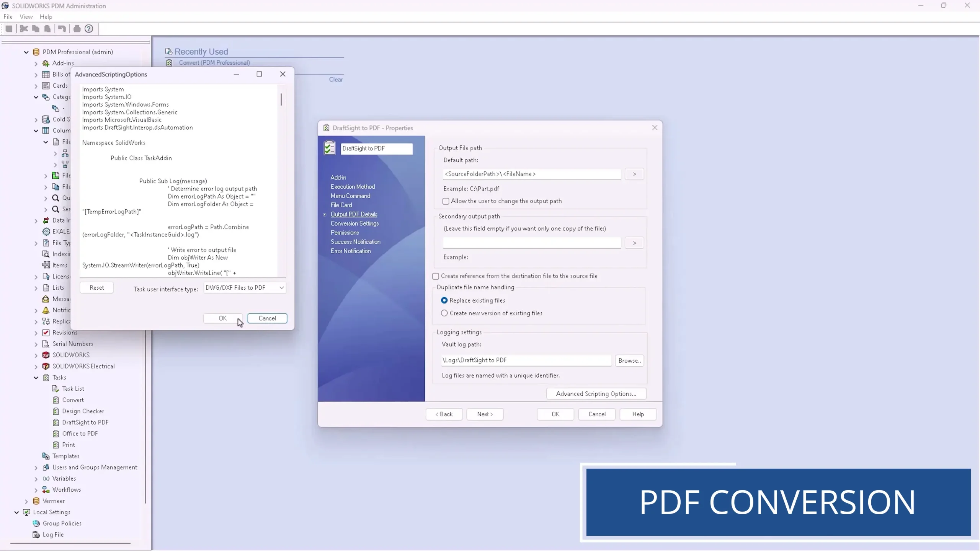Viewport: 980px width, 551px height.
Task: Open the File menu
Action: tap(8, 16)
